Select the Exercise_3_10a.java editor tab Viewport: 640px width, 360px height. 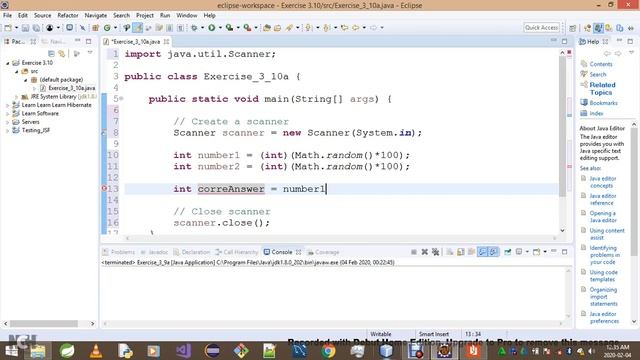136,42
